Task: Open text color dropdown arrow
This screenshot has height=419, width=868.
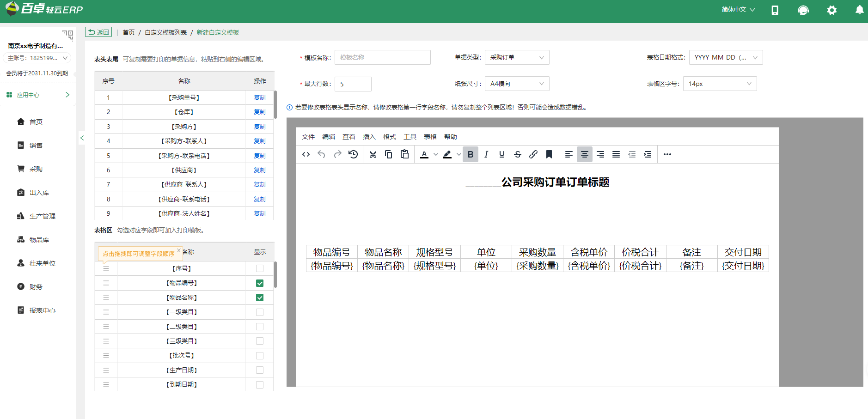Action: click(x=435, y=154)
